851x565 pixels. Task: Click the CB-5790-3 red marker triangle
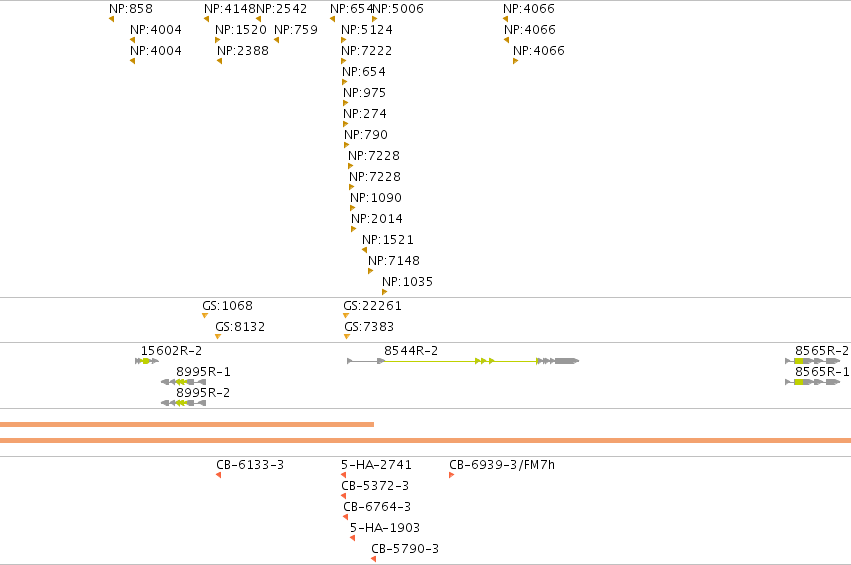(x=373, y=560)
